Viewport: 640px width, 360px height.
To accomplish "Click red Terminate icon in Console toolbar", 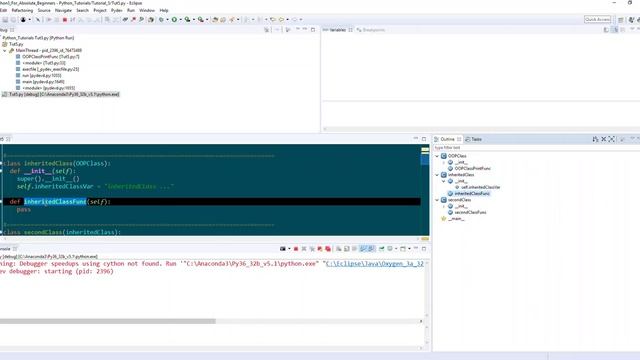I will (296, 249).
